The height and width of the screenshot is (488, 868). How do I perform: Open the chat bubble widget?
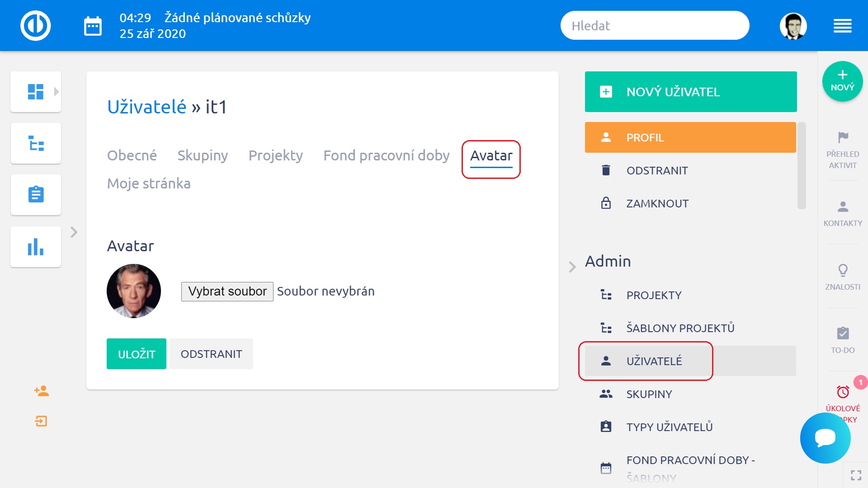(x=825, y=438)
